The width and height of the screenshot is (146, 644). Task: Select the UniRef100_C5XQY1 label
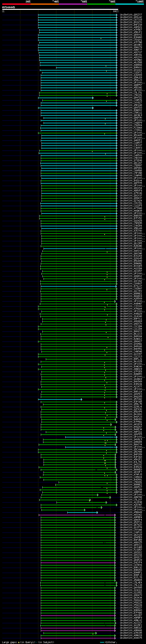click(x=131, y=40)
